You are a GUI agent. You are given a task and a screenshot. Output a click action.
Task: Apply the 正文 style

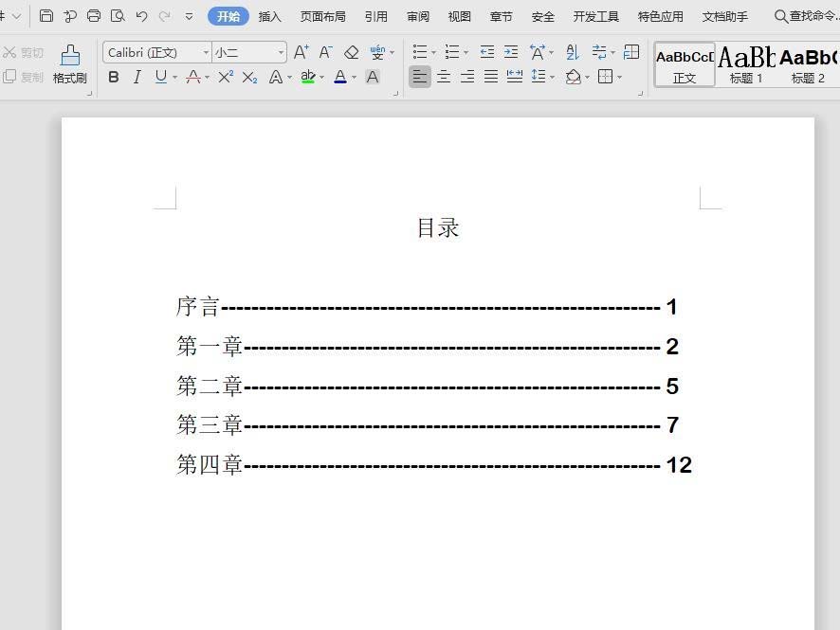685,64
